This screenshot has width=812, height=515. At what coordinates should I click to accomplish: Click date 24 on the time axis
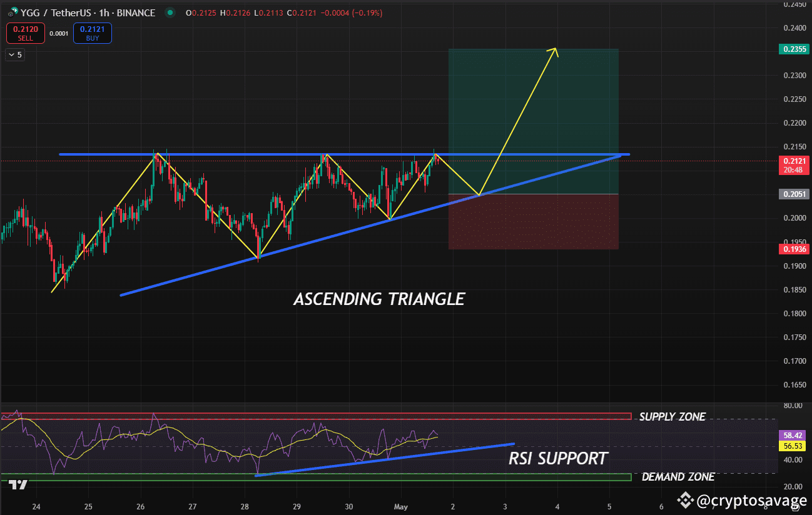click(36, 506)
